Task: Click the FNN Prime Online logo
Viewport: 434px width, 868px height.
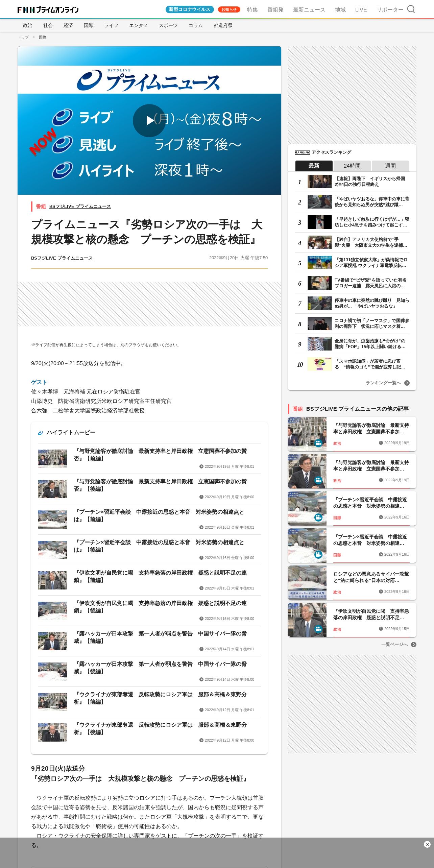Action: 48,10
